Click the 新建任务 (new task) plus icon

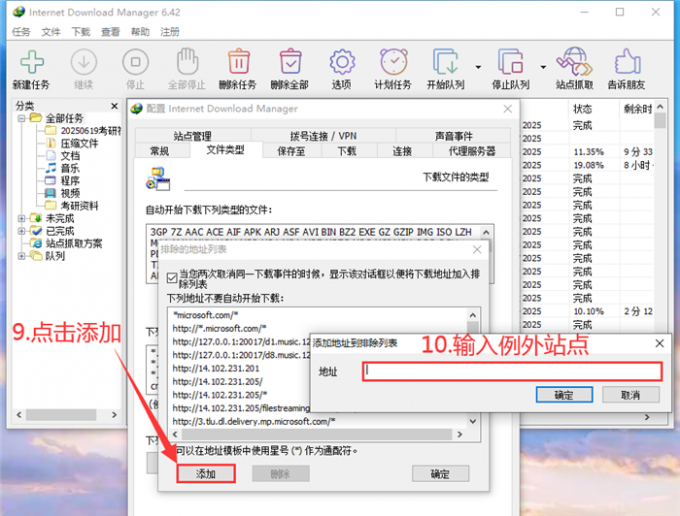pyautogui.click(x=32, y=62)
